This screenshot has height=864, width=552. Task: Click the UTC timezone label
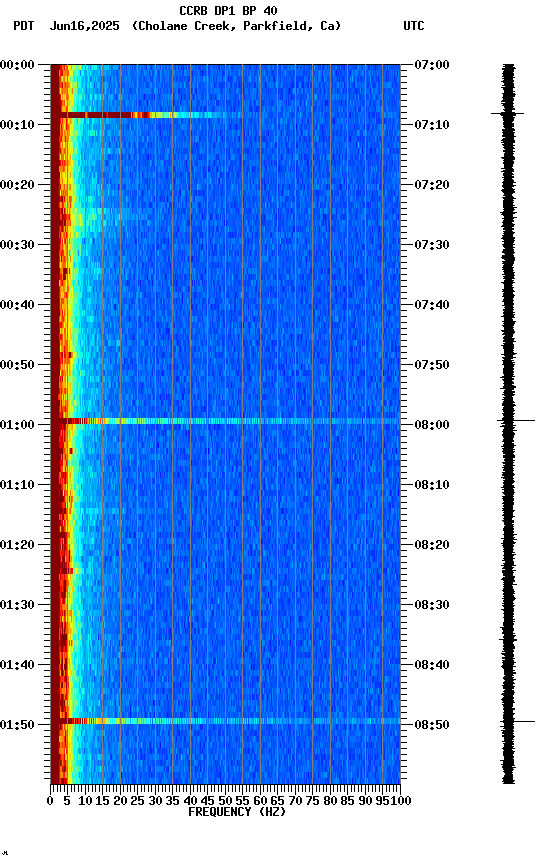tap(414, 26)
